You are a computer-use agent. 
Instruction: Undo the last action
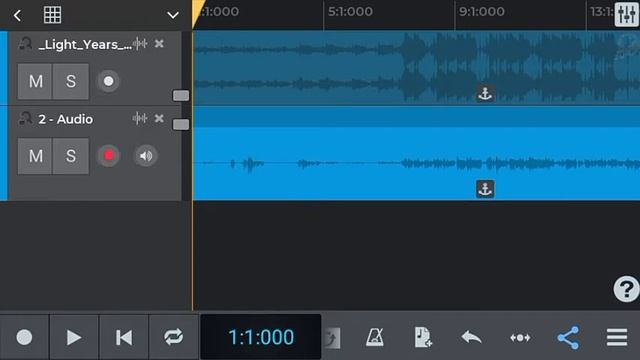click(471, 338)
